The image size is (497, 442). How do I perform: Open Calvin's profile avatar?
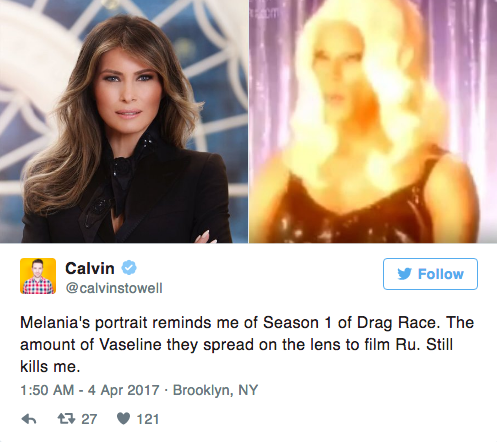point(38,276)
